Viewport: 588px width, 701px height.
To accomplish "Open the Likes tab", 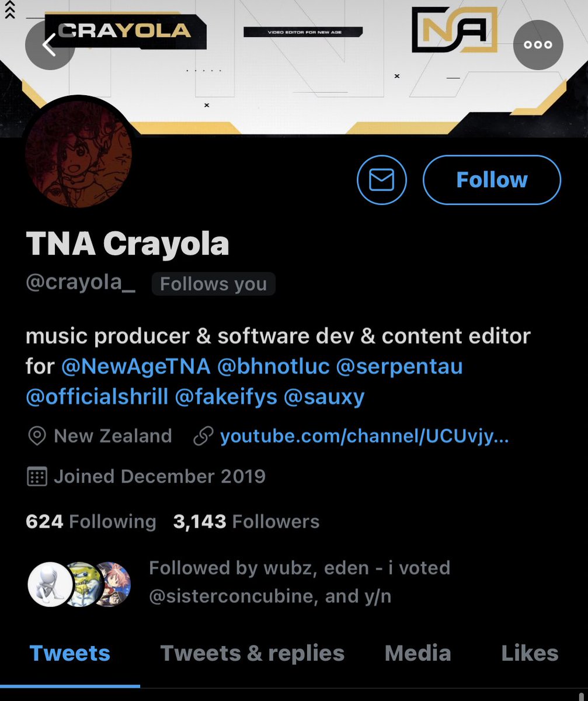I will (529, 653).
